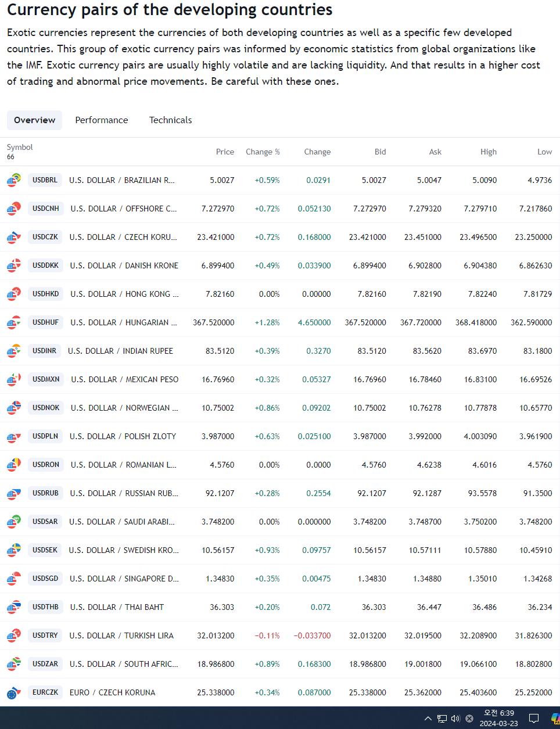Click the USDRON flag pair icon

[14, 465]
